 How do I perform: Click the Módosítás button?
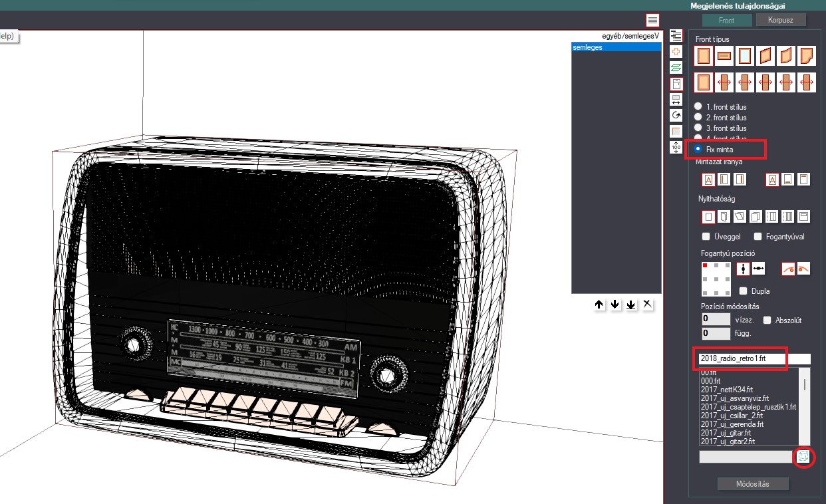coord(754,484)
